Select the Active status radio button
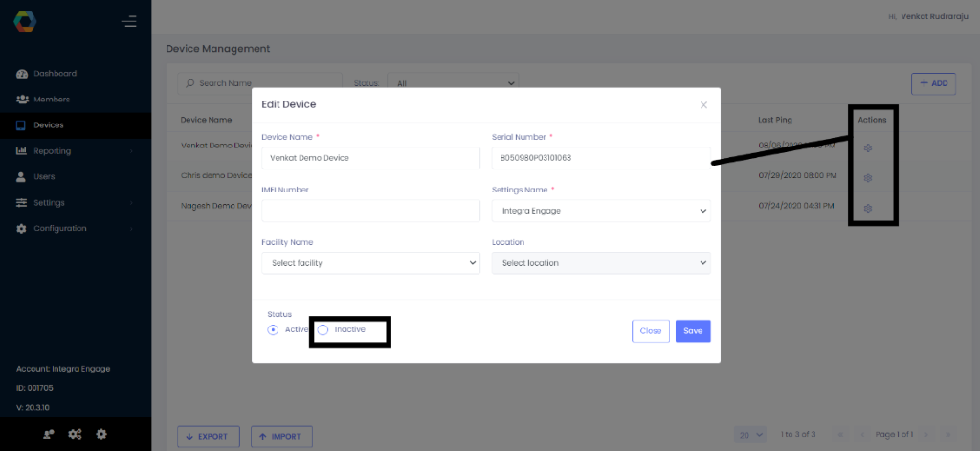This screenshot has height=451, width=980. point(274,329)
